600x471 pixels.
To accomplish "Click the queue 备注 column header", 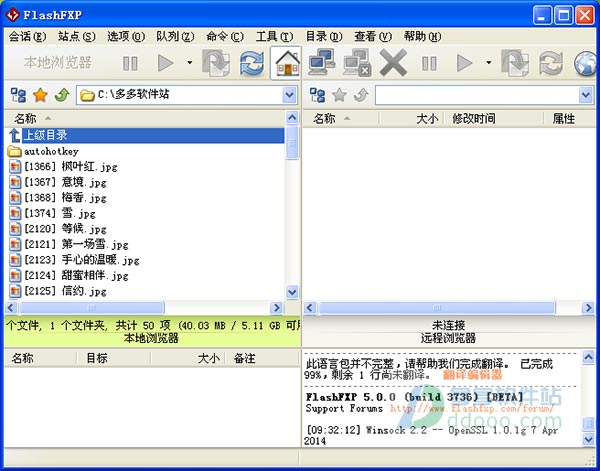I will click(x=261, y=359).
